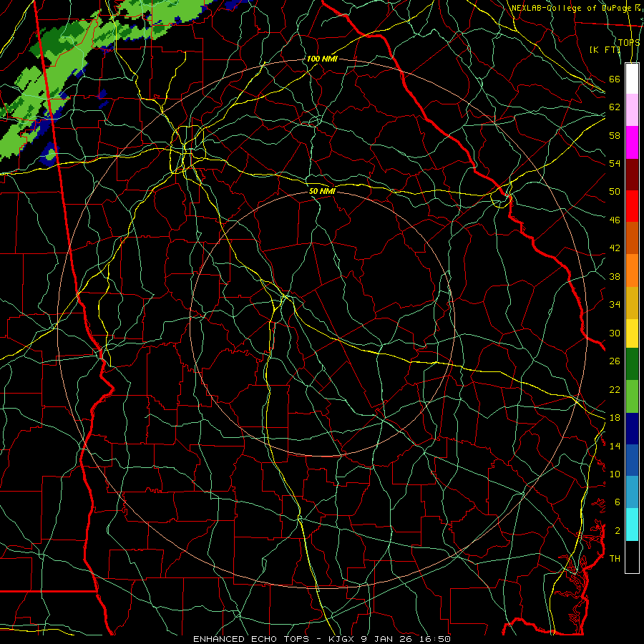Click the legend value 34
The width and height of the screenshot is (644, 644).
click(x=615, y=305)
